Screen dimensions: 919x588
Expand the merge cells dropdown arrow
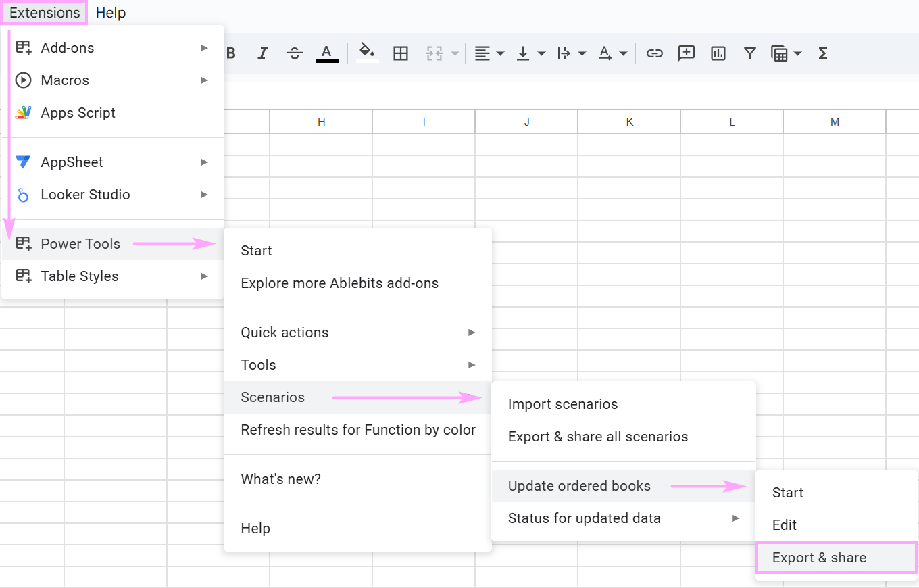tap(455, 53)
